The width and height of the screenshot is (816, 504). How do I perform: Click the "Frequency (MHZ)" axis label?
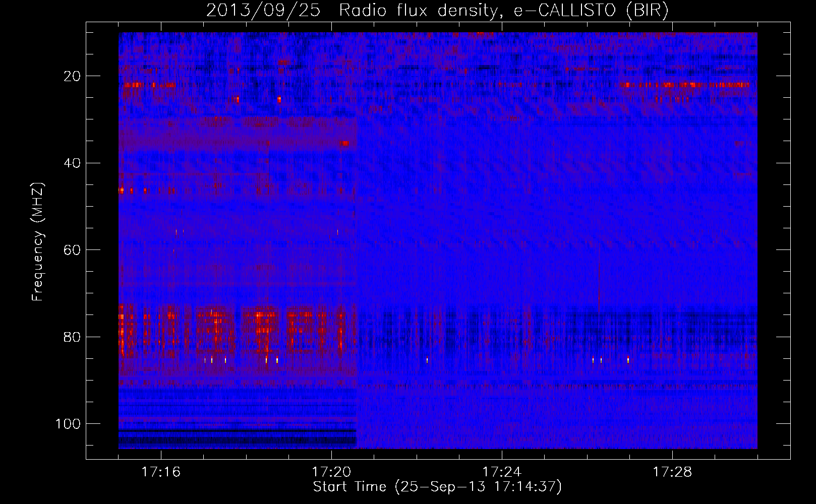tap(38, 242)
